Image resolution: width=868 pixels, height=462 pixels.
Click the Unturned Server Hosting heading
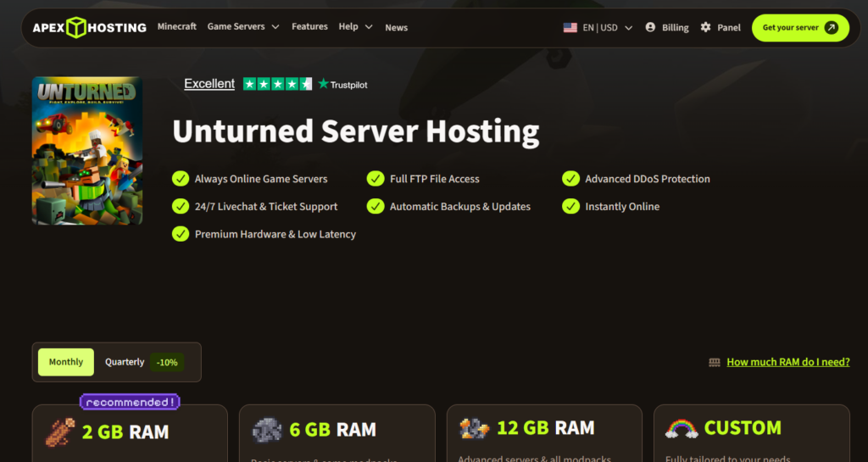click(356, 131)
